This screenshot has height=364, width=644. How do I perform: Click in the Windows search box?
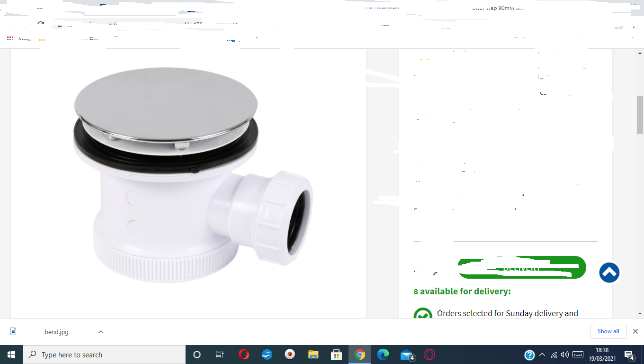(104, 355)
